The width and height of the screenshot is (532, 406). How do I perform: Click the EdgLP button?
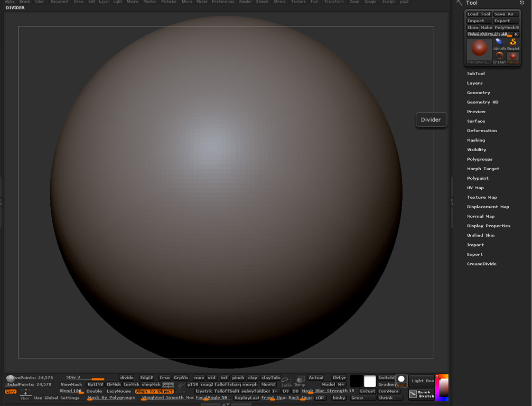pyautogui.click(x=146, y=377)
